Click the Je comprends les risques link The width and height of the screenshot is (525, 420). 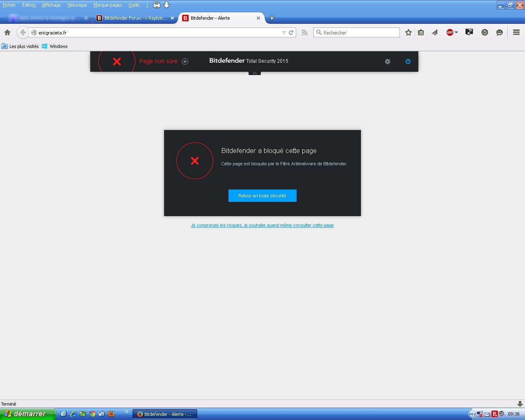click(262, 225)
